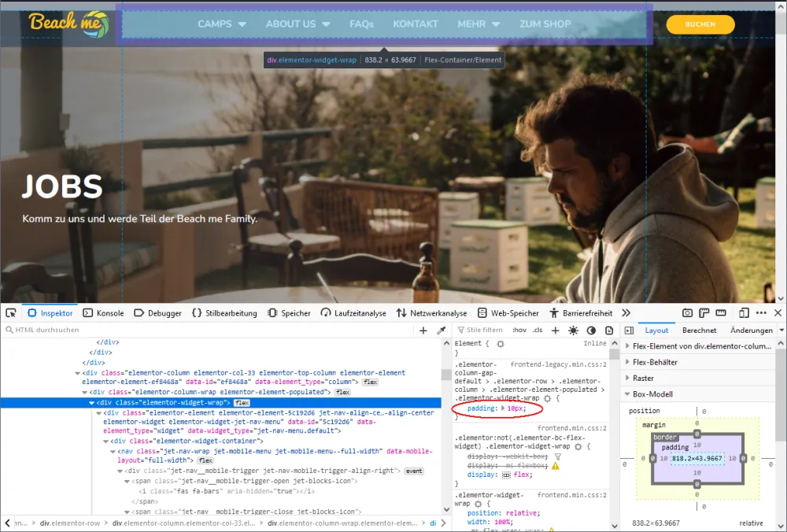Collapse the three-pane sidebar toggle
The width and height of the screenshot is (787, 532).
[629, 331]
